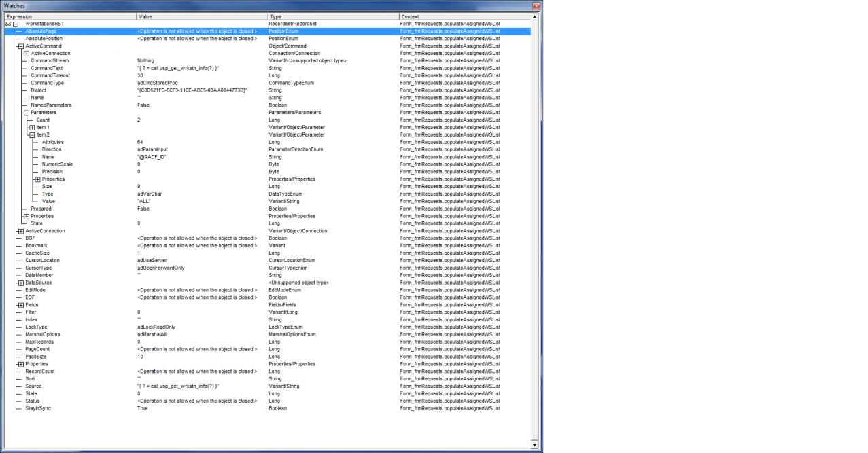Select the Direction row
The height and width of the screenshot is (453, 868).
click(x=267, y=149)
